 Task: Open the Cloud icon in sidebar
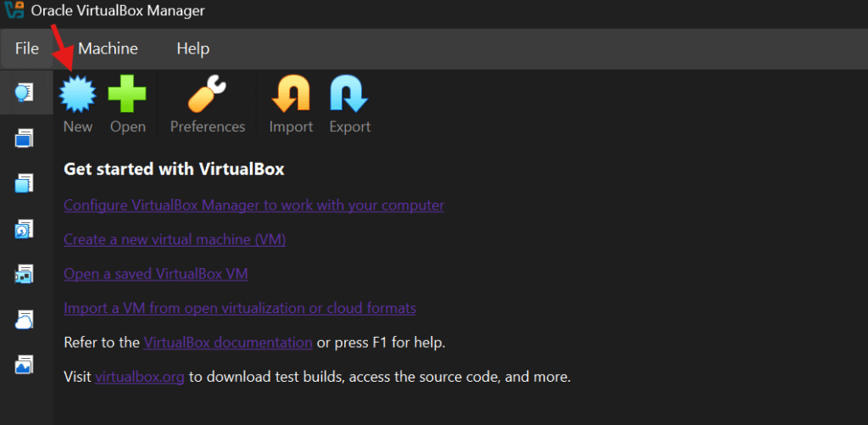tap(25, 319)
